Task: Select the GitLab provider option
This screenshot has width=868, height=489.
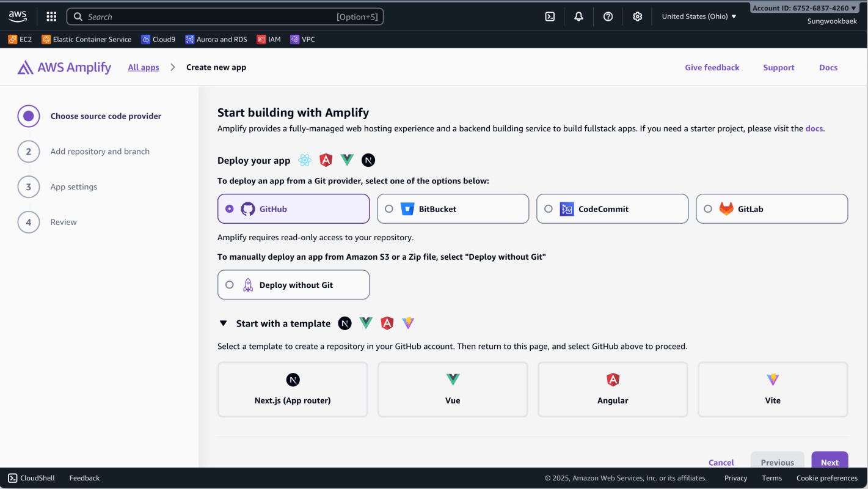Action: (771, 209)
